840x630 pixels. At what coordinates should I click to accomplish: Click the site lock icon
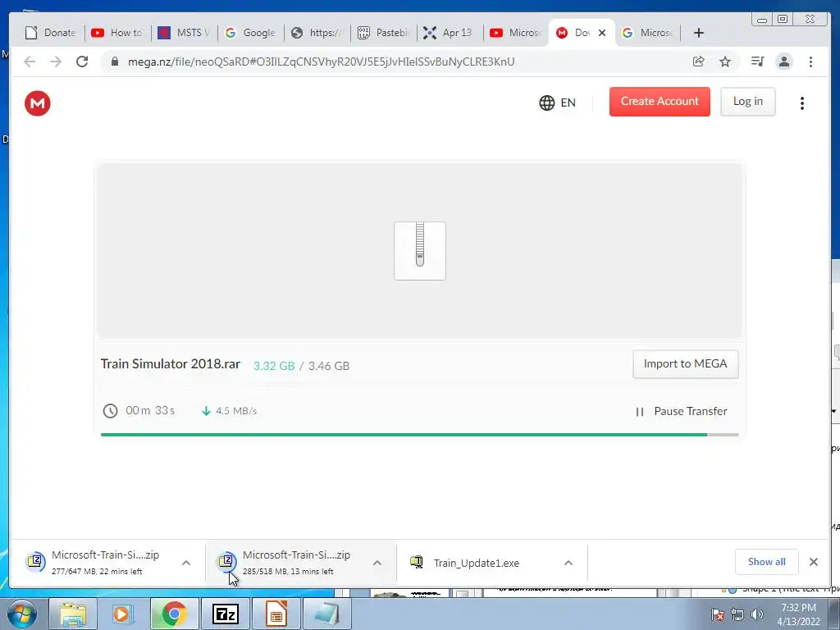tap(114, 62)
